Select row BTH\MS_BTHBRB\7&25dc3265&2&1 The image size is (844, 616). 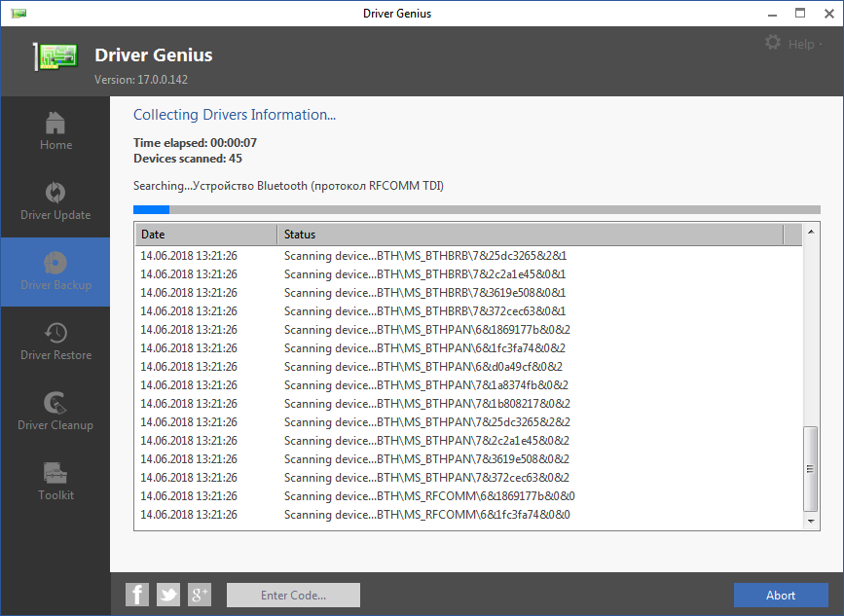[468, 256]
